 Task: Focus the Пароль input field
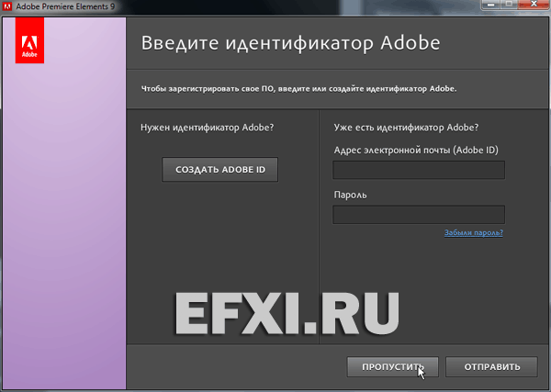419,215
